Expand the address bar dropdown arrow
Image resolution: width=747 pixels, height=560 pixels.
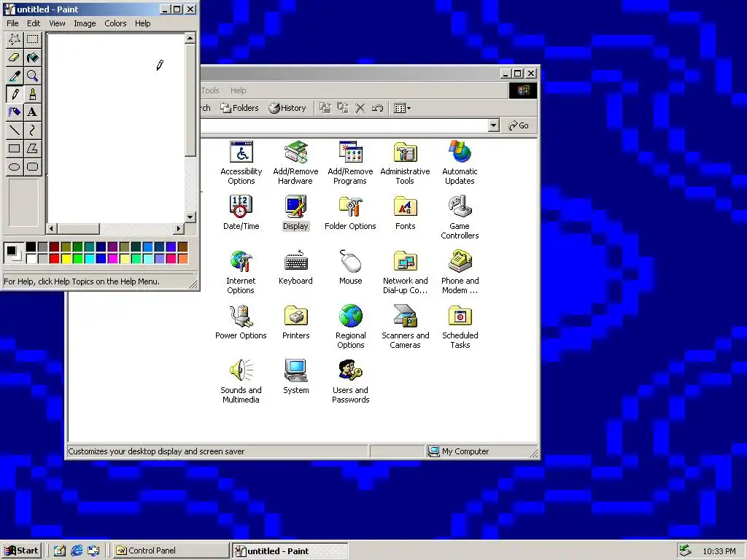[x=494, y=125]
